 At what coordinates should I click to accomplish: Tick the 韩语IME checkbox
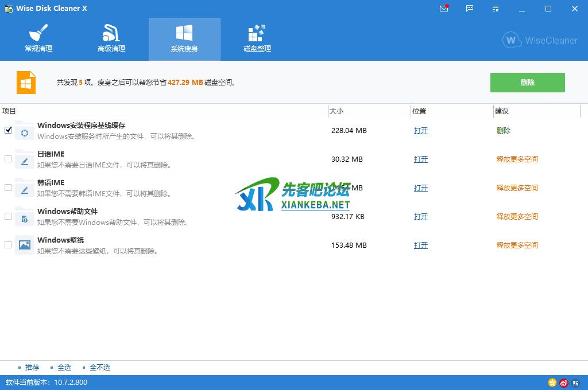[x=8, y=188]
